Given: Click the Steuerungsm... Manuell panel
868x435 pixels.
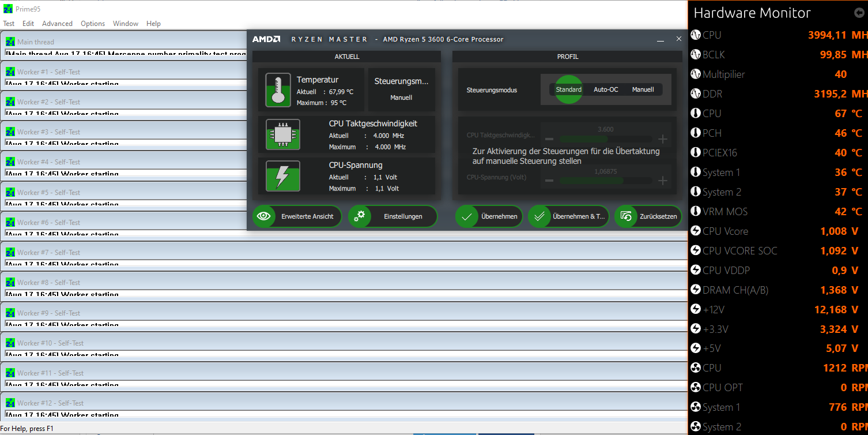Looking at the screenshot, I should click(x=402, y=90).
